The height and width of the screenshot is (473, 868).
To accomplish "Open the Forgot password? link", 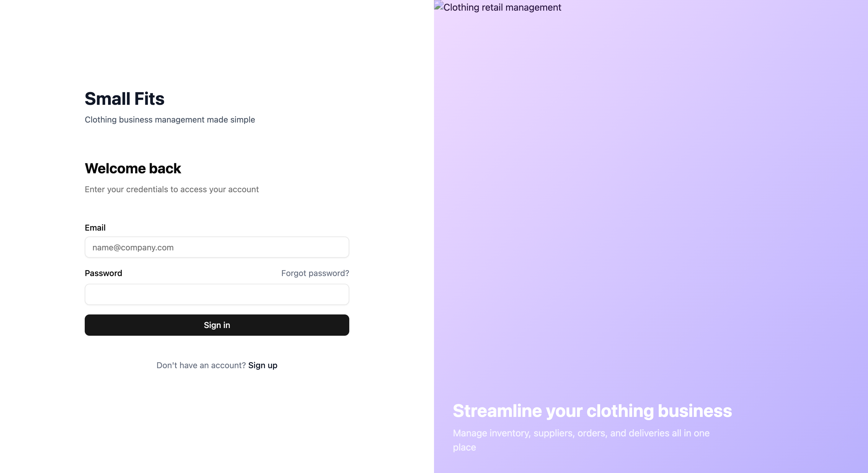I will coord(315,273).
